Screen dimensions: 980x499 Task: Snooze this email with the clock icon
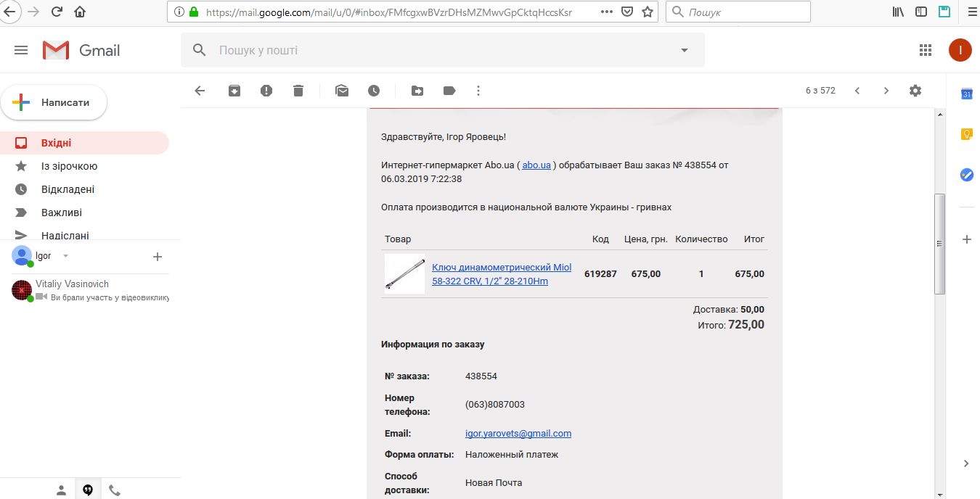click(x=374, y=91)
